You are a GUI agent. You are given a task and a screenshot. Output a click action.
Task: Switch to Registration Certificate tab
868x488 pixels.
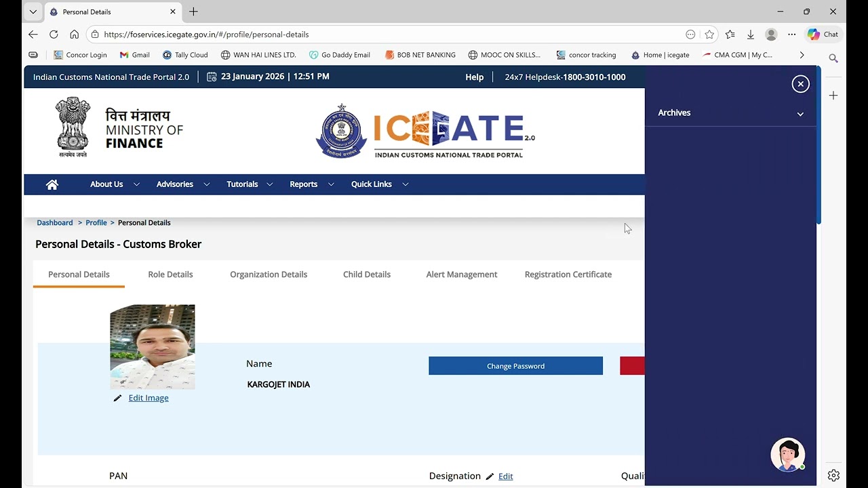568,274
